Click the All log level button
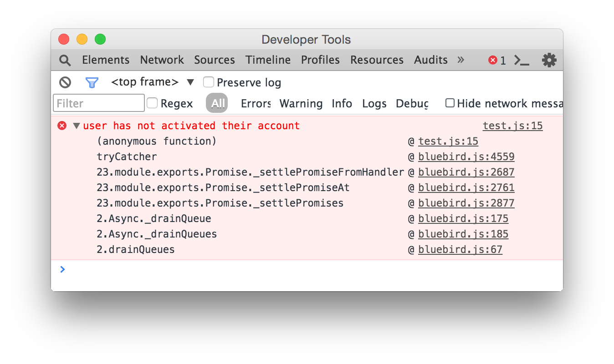 click(x=217, y=103)
